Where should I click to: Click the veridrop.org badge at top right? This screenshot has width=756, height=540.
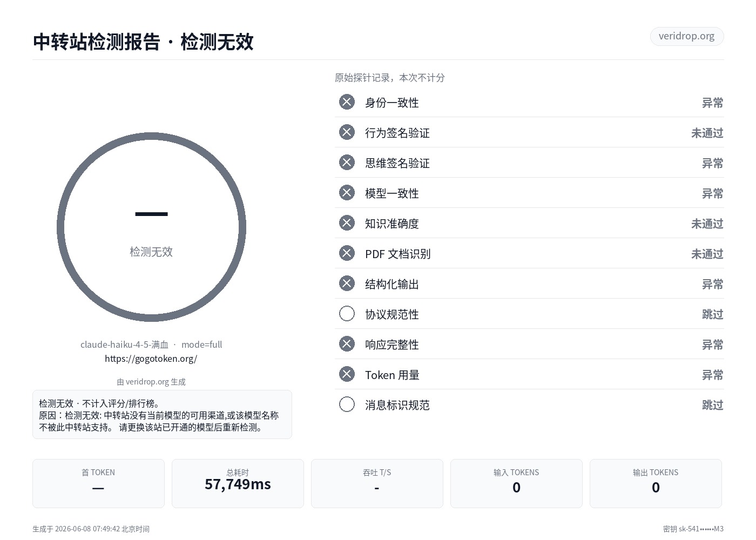[686, 36]
